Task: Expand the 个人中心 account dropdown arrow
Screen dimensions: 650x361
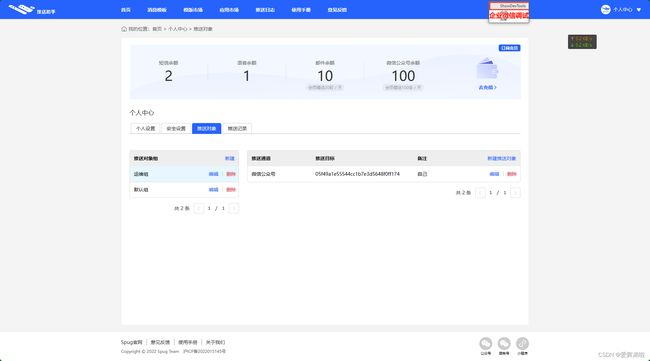Action: [x=639, y=10]
